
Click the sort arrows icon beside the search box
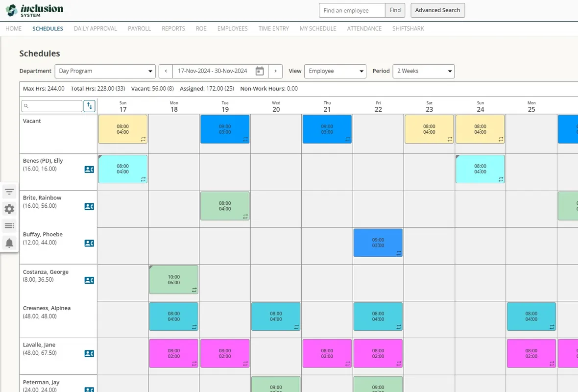tap(89, 106)
